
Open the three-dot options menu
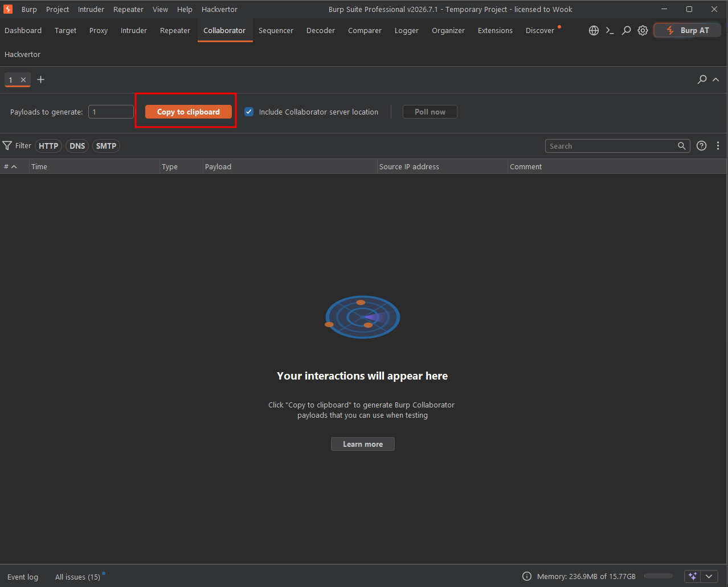pyautogui.click(x=718, y=146)
